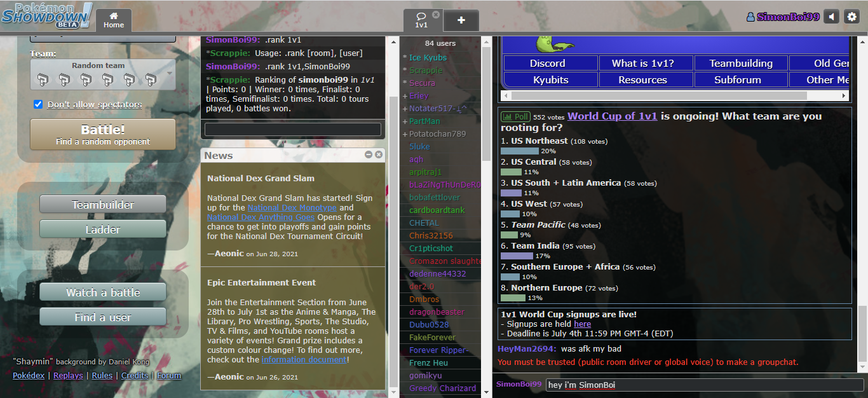Open the Random team dropdown
Screen dimensions: 868x398
(x=103, y=75)
